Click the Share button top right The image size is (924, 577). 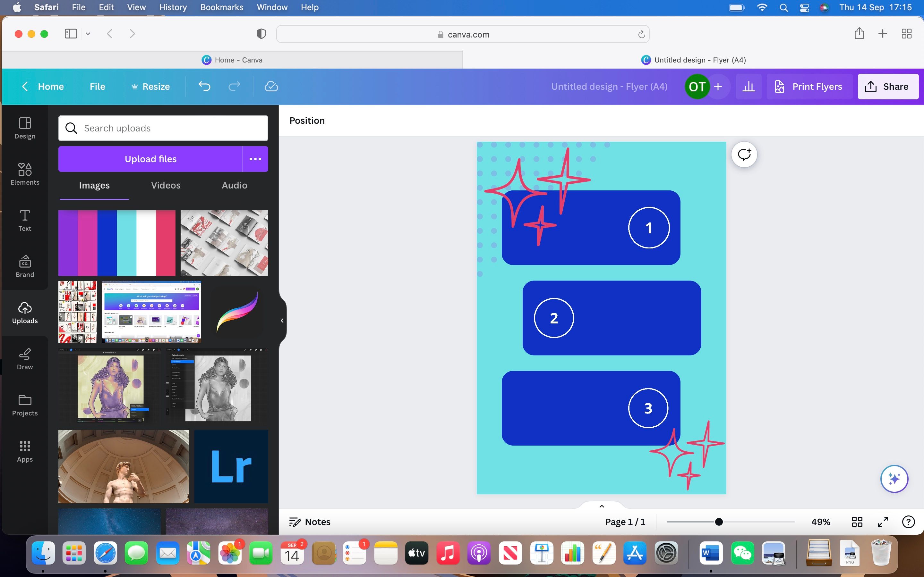[888, 87]
